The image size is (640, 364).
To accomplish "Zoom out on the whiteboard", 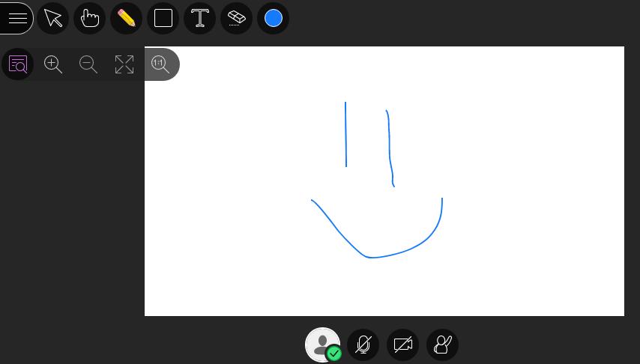I will 88,64.
